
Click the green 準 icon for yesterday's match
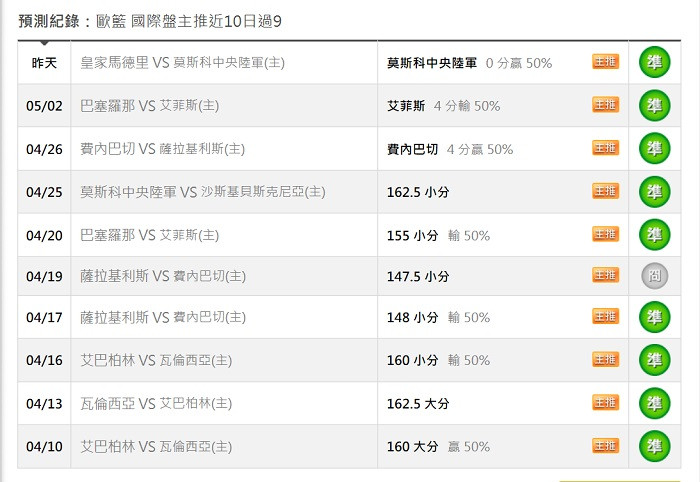[x=654, y=62]
